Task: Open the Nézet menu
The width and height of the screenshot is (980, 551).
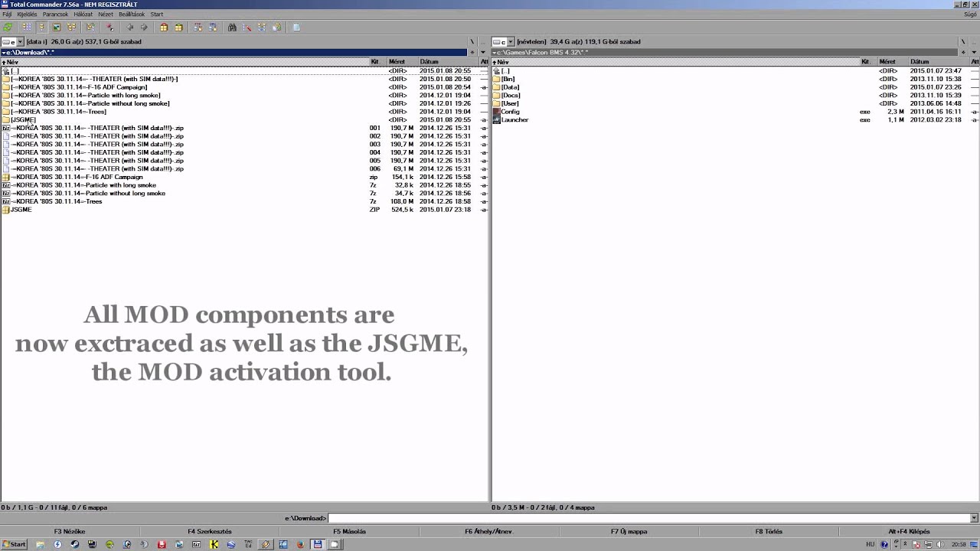Action: [x=105, y=14]
